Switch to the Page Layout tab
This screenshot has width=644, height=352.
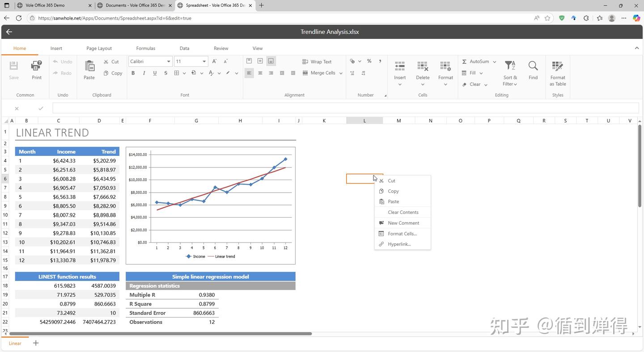pos(99,48)
